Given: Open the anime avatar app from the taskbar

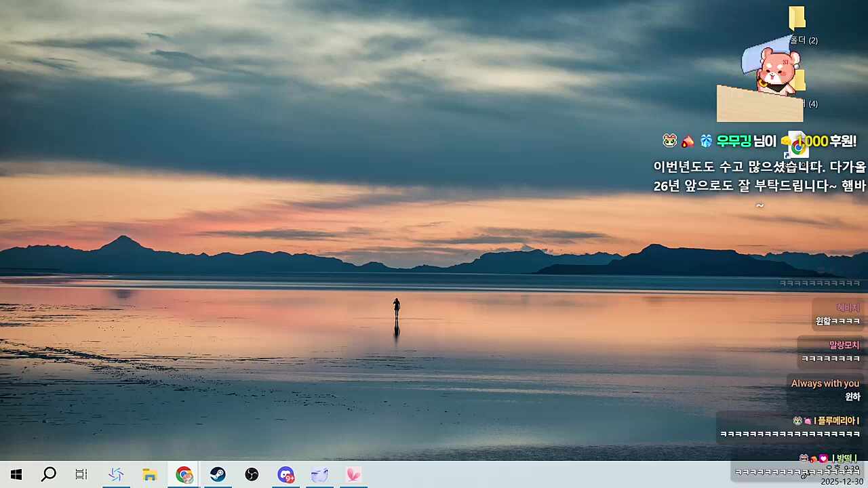Looking at the screenshot, I should 319,474.
